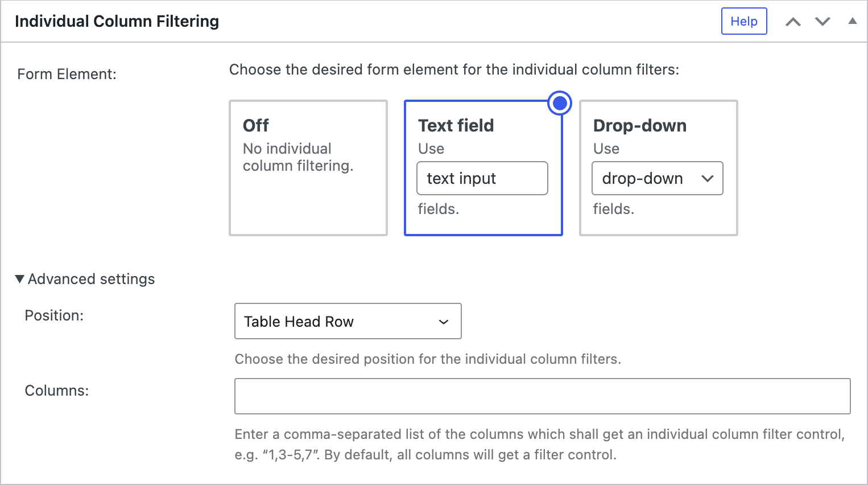Collapse the Advanced settings section
Screen dimensions: 868x485
pyautogui.click(x=84, y=278)
